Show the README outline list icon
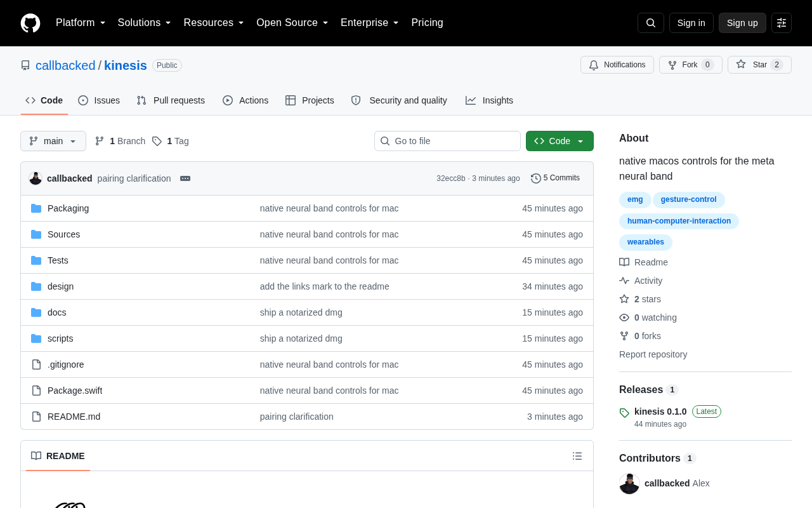 tap(577, 456)
